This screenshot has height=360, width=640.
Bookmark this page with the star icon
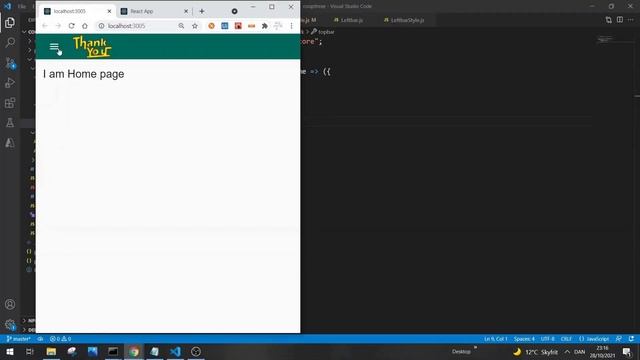coord(195,26)
